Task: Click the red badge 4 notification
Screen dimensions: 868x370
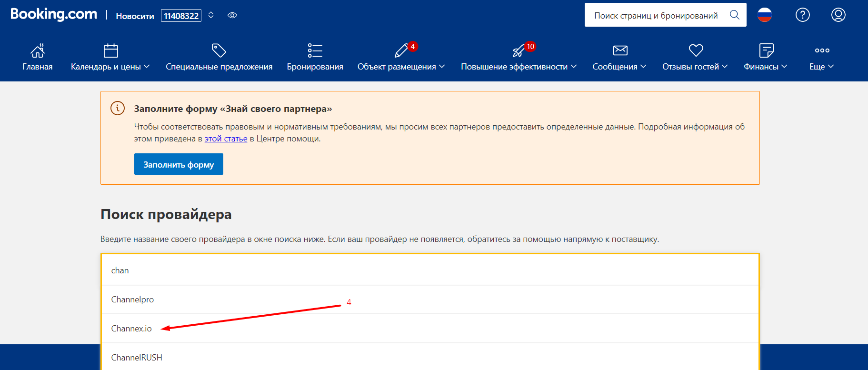Action: 413,47
